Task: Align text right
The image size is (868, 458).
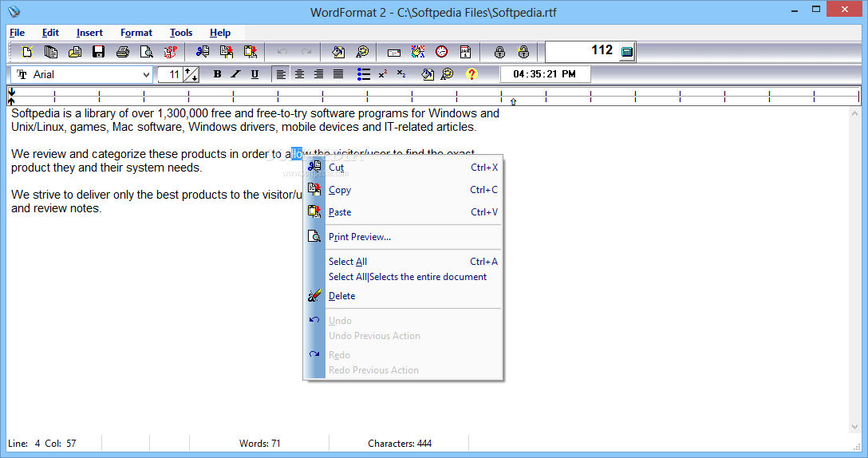Action: [x=319, y=74]
